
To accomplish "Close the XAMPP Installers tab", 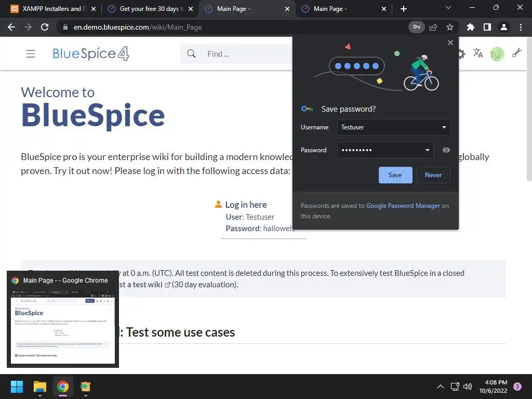I will 94,9.
